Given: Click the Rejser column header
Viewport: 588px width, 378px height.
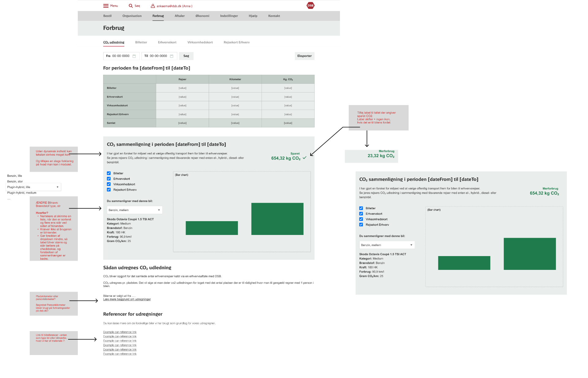Looking at the screenshot, I should [183, 79].
